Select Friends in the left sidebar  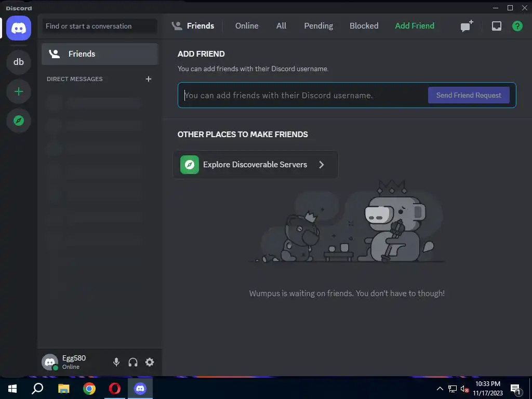(100, 54)
